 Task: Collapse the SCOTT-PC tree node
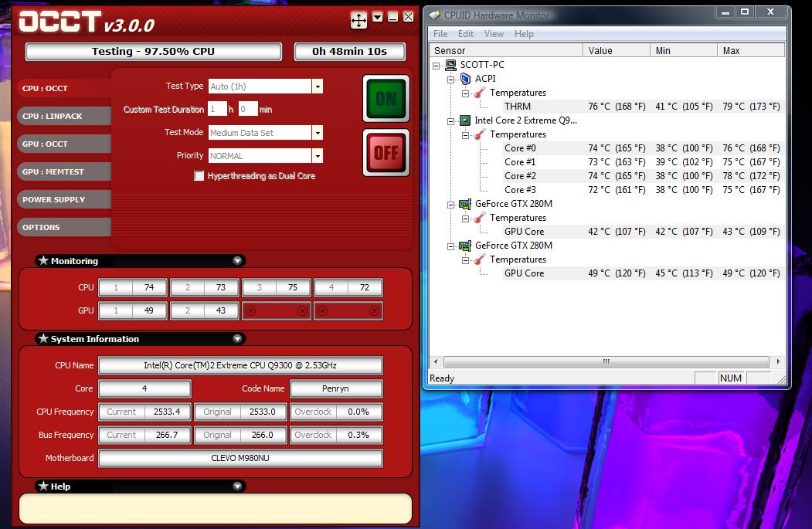(x=437, y=66)
